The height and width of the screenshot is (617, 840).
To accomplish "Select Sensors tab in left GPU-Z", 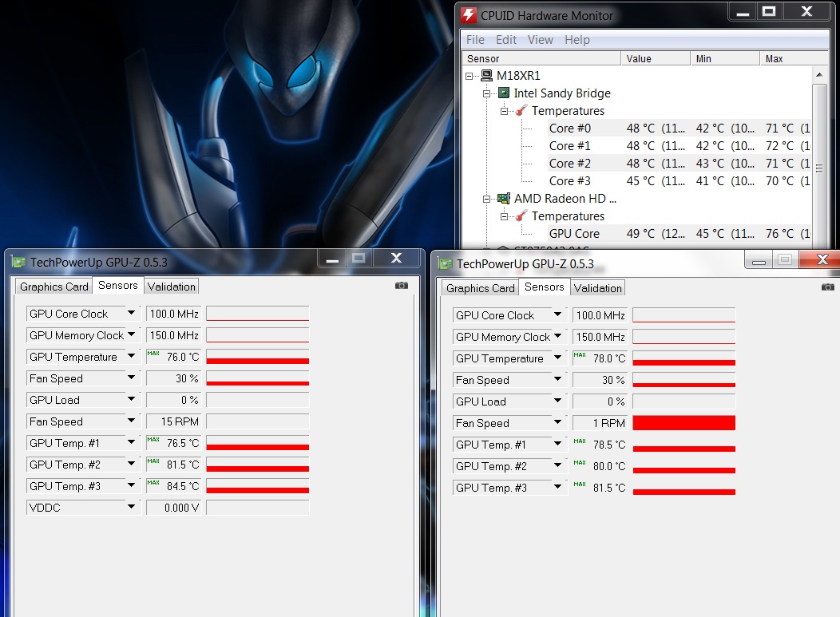I will [x=118, y=286].
